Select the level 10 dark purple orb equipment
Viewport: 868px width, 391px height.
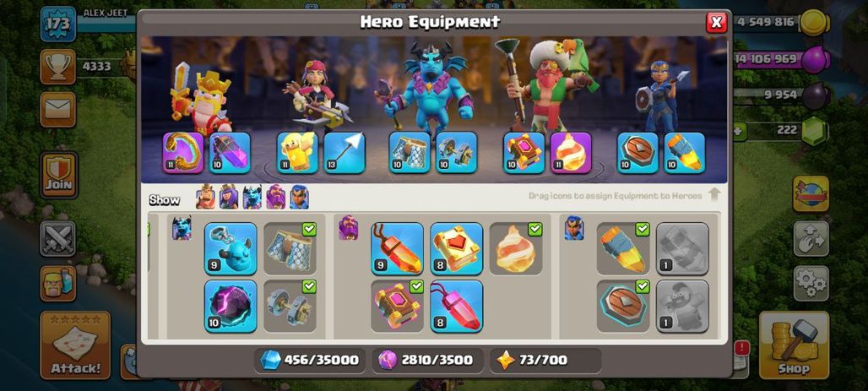tap(231, 307)
